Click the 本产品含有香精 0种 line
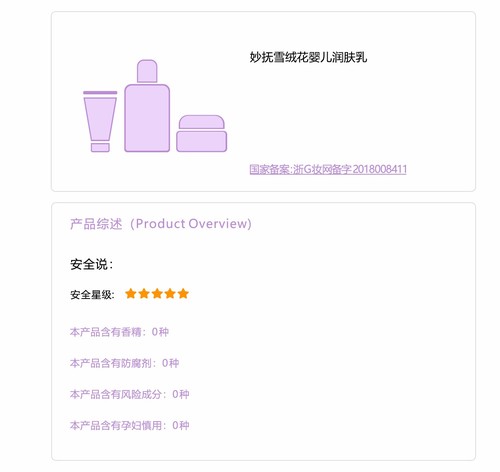Image resolution: width=500 pixels, height=472 pixels. click(119, 332)
